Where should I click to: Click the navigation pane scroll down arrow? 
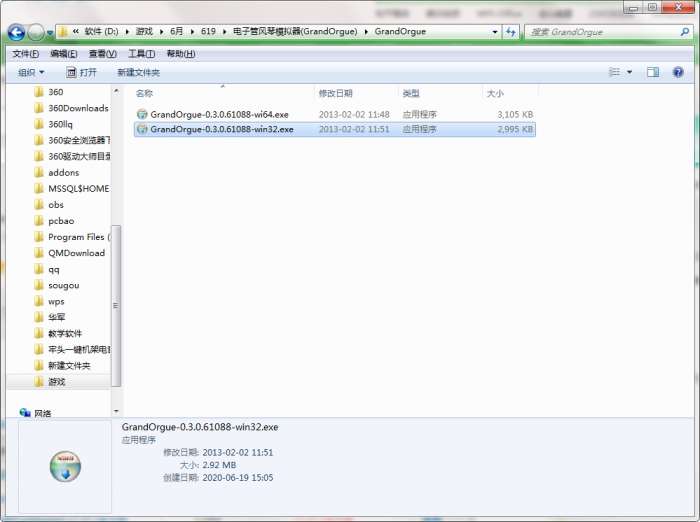click(116, 411)
